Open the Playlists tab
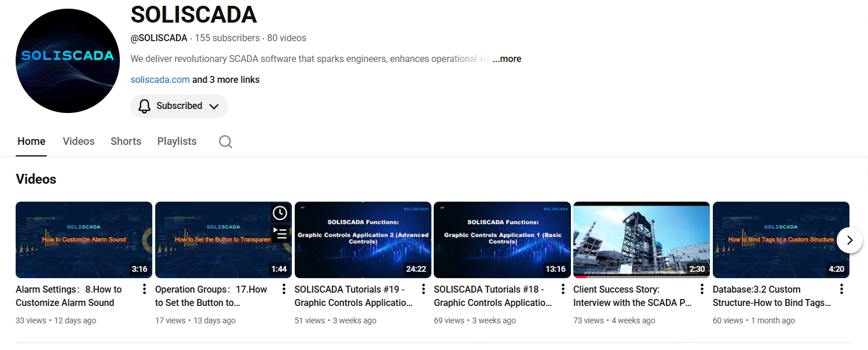 pyautogui.click(x=177, y=141)
